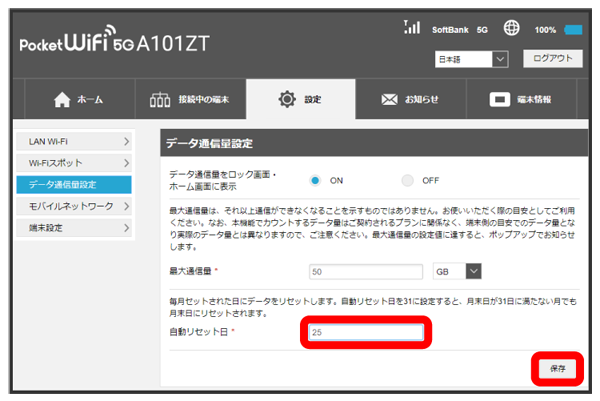
Task: Click the connected devices icon
Action: (160, 100)
